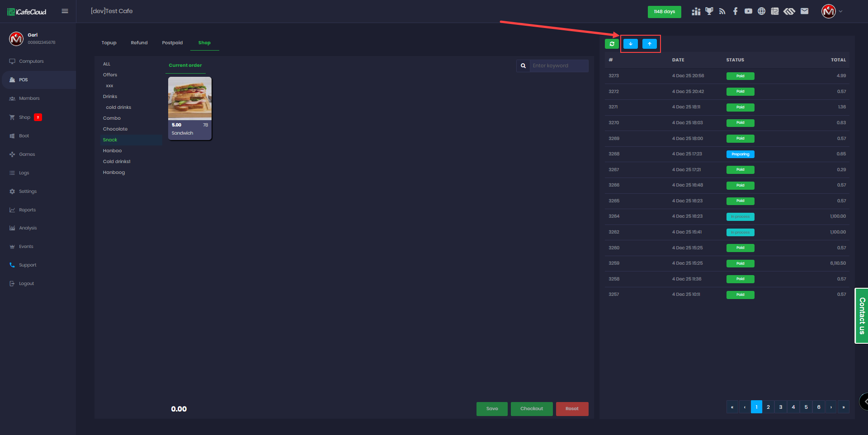Open the trophy icon in header
This screenshot has height=435, width=868.
point(709,11)
